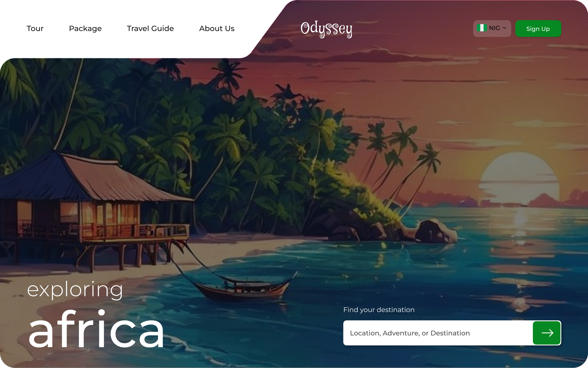Go to the Package page
588x368 pixels.
click(x=85, y=29)
